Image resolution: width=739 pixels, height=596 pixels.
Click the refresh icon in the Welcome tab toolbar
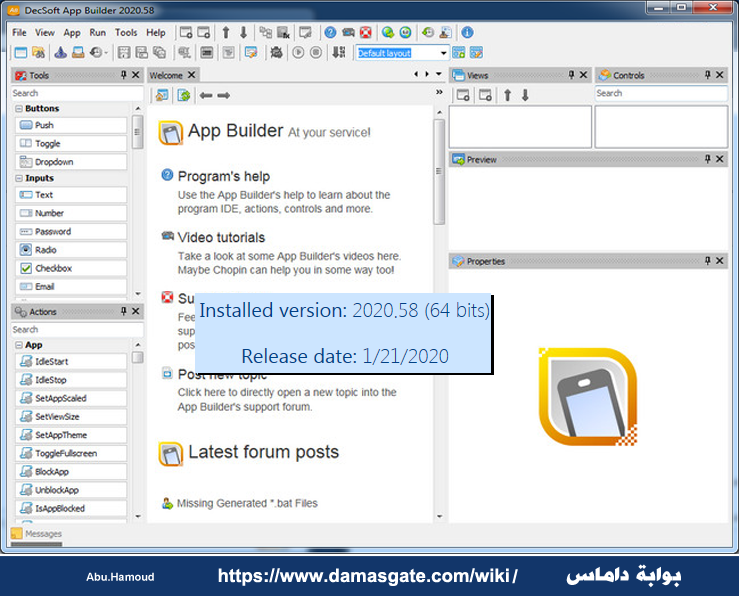(x=184, y=96)
